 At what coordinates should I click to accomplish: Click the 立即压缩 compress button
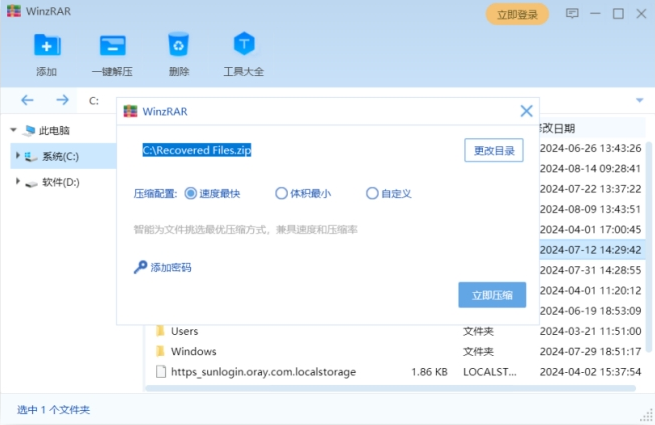point(492,295)
